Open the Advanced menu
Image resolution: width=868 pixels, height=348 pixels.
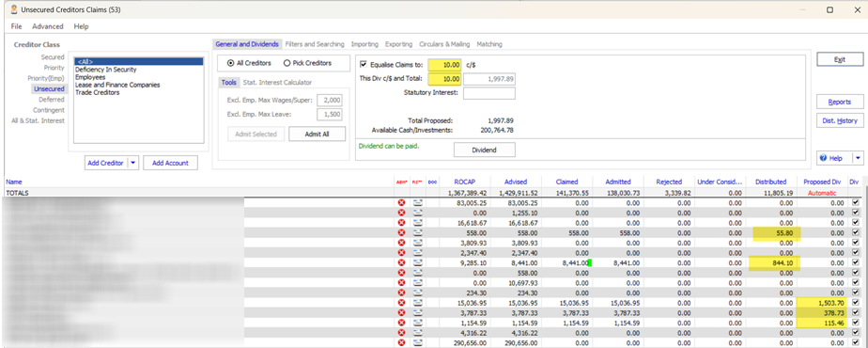click(x=48, y=26)
